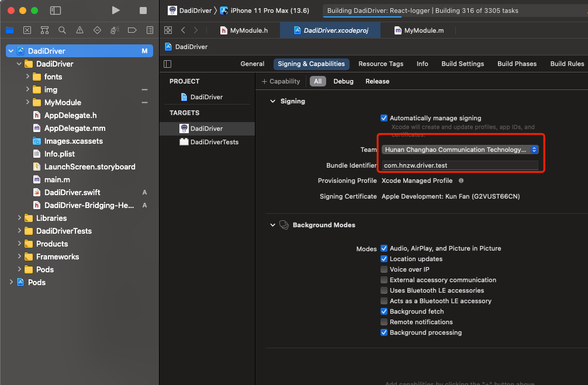Open the Report navigator
Viewport: 588px width, 385px height.
point(150,30)
